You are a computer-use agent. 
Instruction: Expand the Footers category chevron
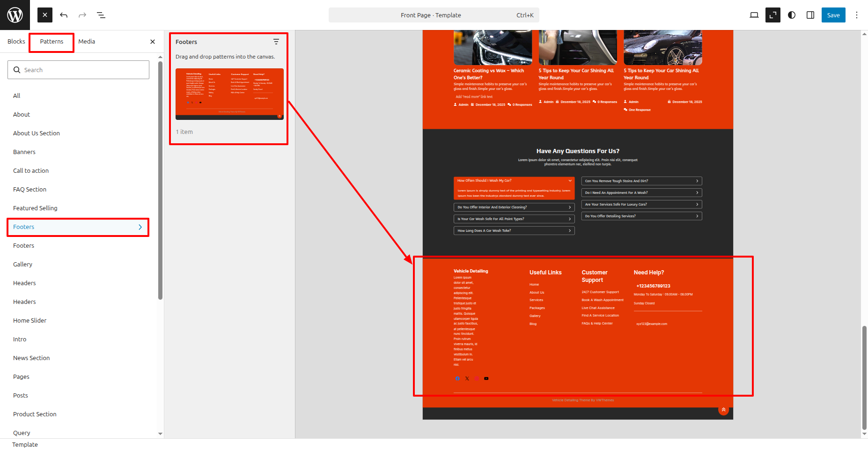click(140, 227)
